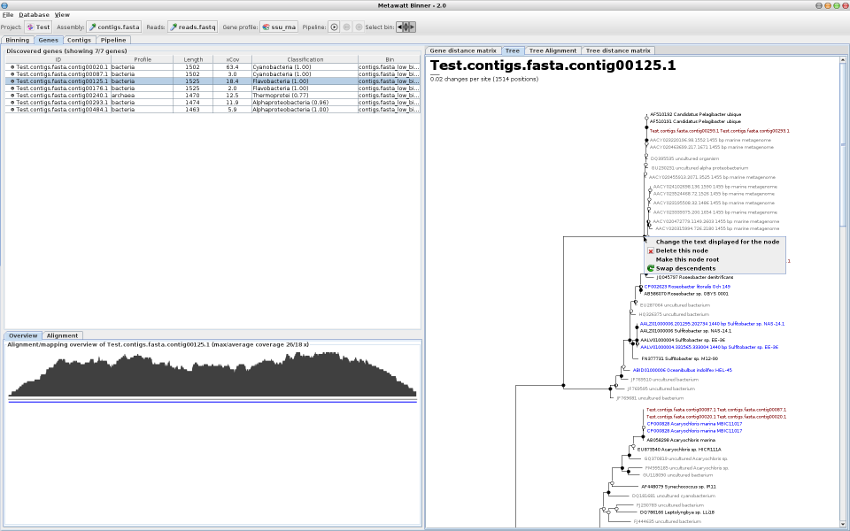Open the Database menu
This screenshot has width=850, height=531.
(33, 15)
